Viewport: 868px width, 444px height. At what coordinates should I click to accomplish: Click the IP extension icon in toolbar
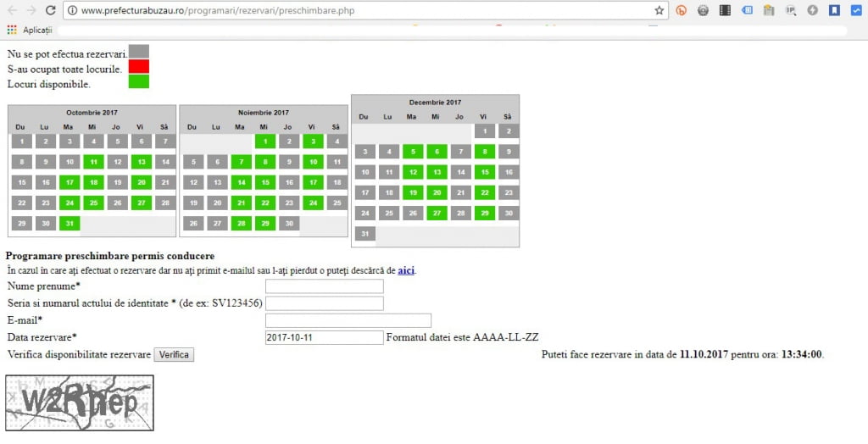coord(790,10)
